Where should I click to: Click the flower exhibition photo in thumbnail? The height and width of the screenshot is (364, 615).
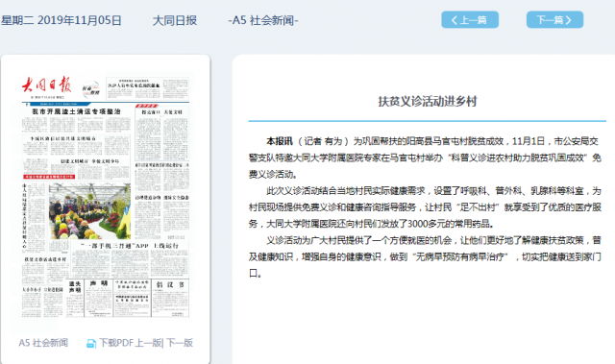coord(89,211)
